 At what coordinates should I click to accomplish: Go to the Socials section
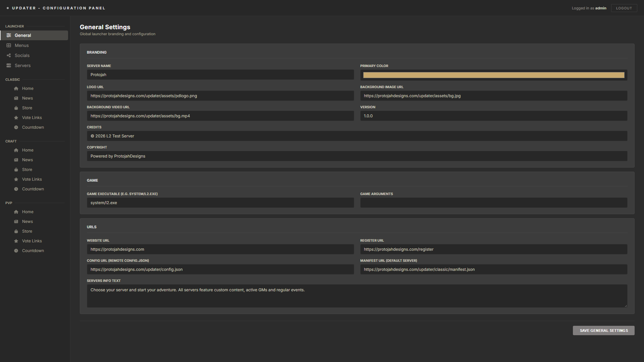click(x=34, y=55)
